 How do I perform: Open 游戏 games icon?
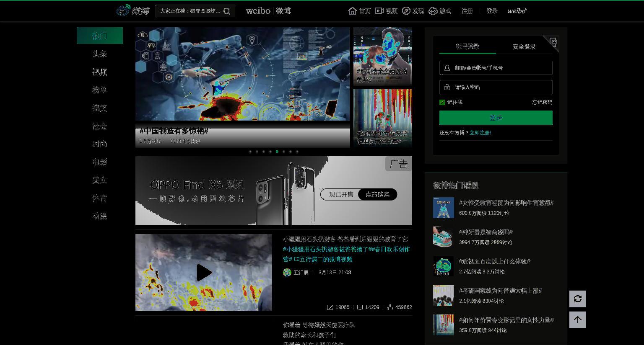[433, 11]
